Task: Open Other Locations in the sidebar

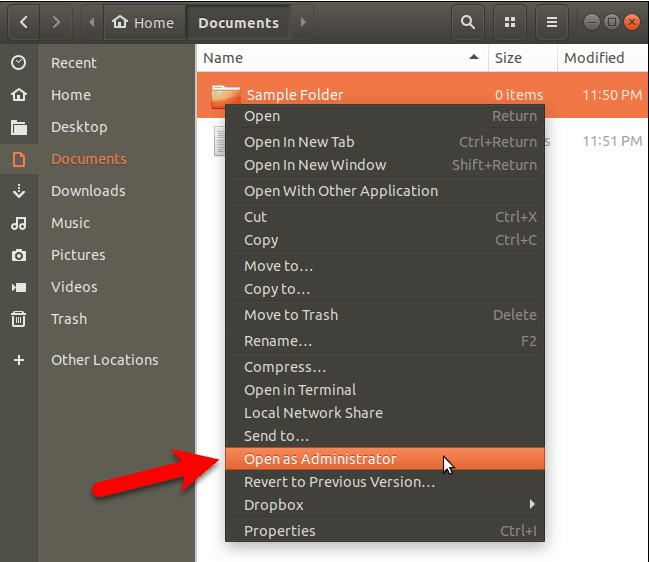Action: coord(104,360)
